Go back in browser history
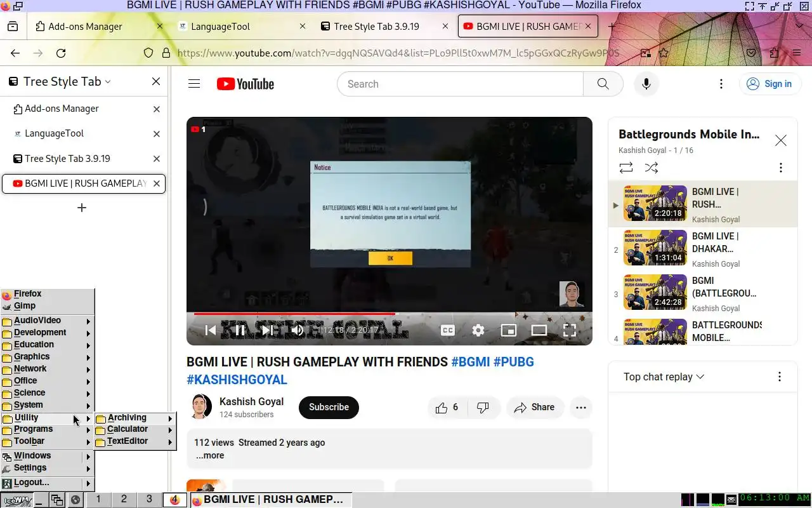This screenshot has width=812, height=508. [15, 53]
